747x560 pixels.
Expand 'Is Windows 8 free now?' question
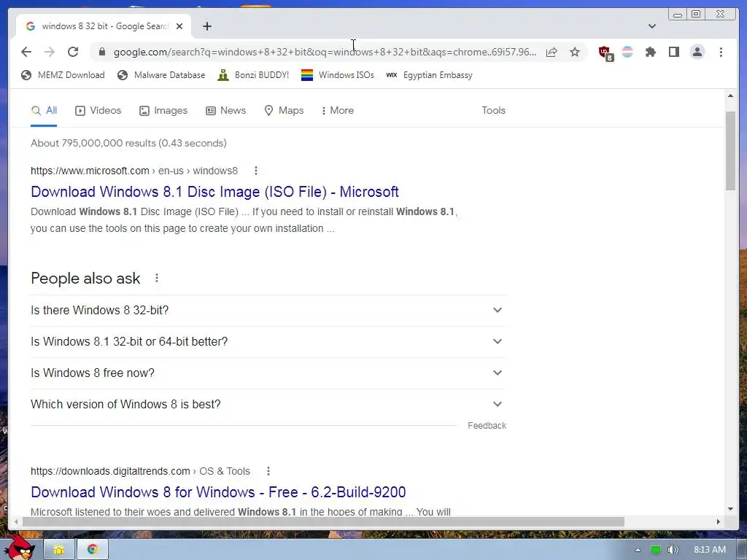pos(268,373)
